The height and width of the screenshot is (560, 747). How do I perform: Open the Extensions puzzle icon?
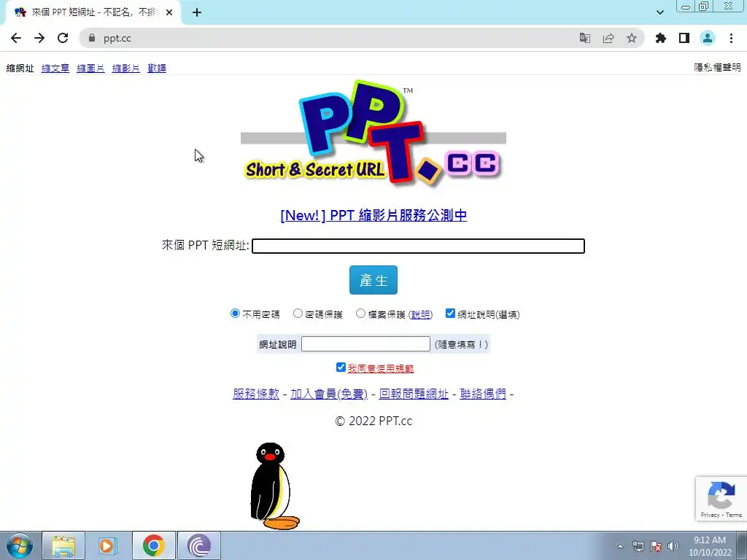tap(661, 38)
